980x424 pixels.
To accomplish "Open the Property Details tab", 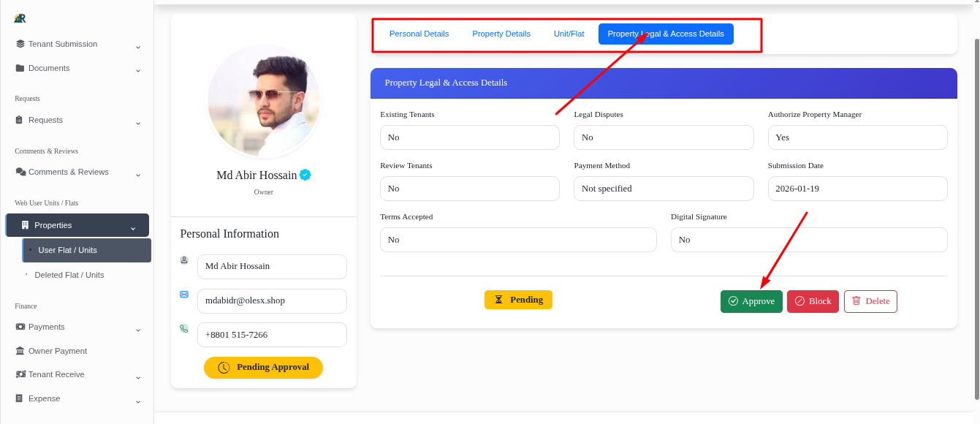I will pos(501,34).
